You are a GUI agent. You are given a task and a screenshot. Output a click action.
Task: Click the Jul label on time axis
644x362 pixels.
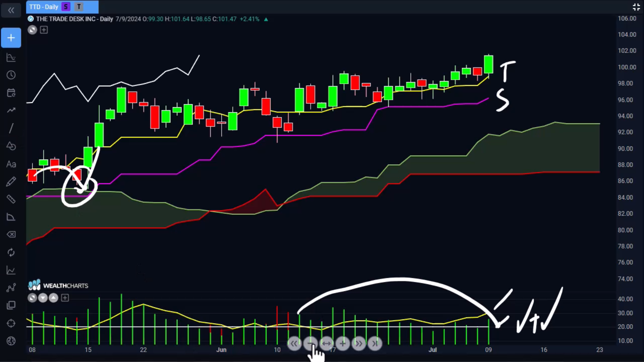pos(433,350)
